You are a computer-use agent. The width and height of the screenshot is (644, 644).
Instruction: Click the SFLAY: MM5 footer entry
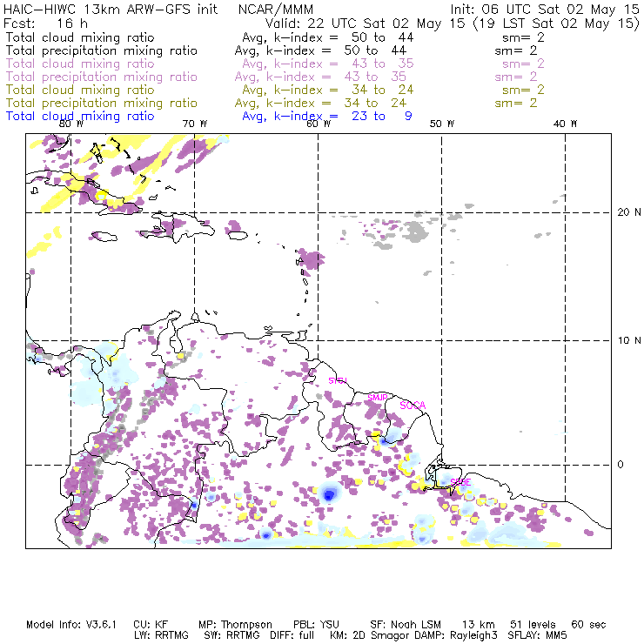pos(537,635)
